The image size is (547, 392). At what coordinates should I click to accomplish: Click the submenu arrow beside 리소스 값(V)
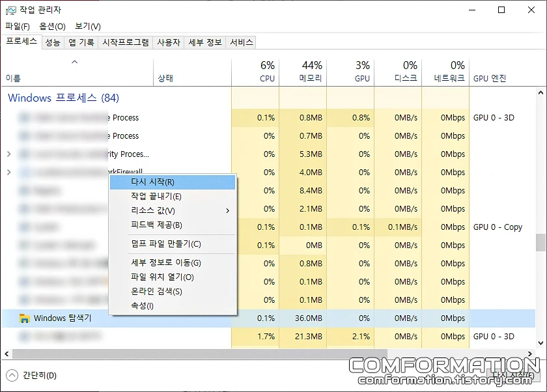pyautogui.click(x=227, y=210)
